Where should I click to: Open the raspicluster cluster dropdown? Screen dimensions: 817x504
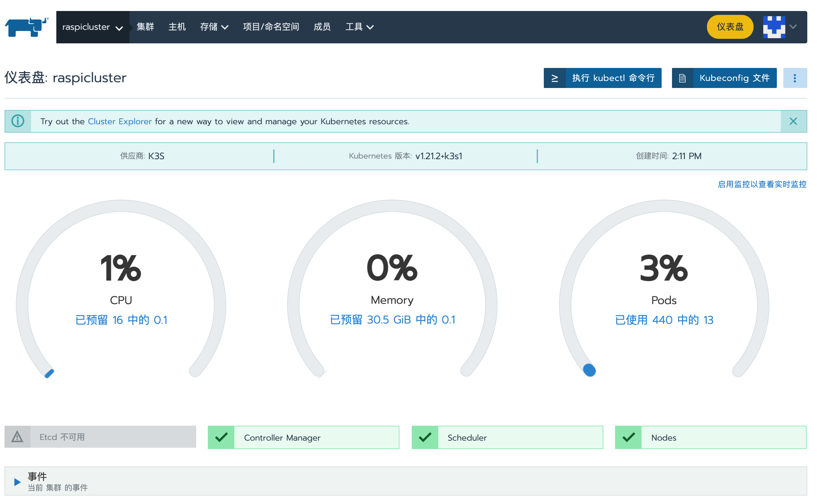click(92, 27)
